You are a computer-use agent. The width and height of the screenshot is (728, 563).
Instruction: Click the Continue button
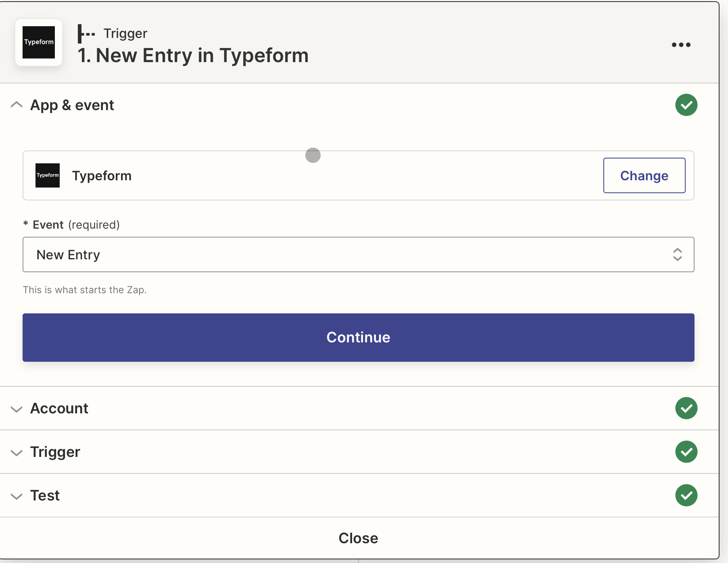pos(359,338)
